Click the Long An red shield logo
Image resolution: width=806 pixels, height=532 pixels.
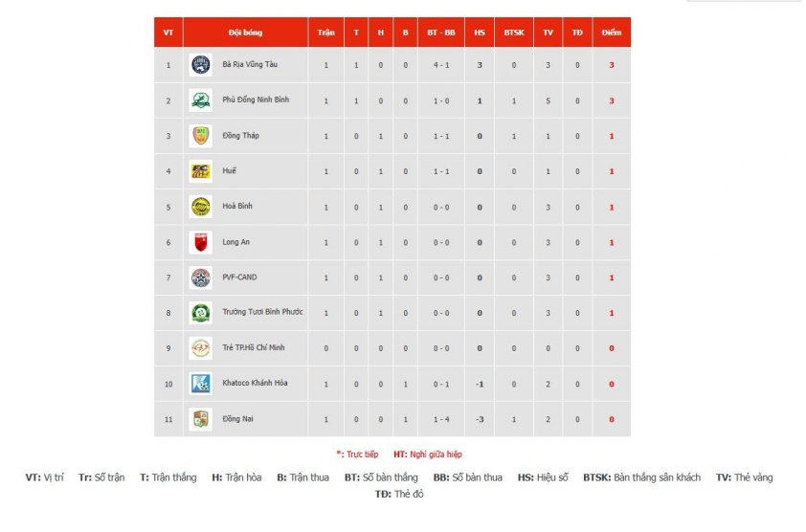[x=200, y=242]
